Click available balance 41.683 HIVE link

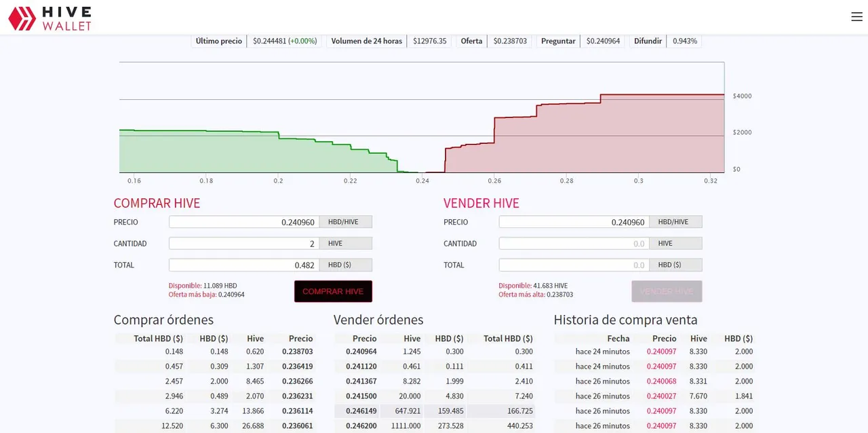pos(533,286)
